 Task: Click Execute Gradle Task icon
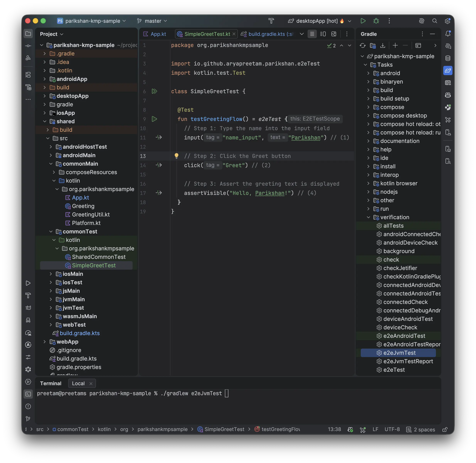coord(418,45)
